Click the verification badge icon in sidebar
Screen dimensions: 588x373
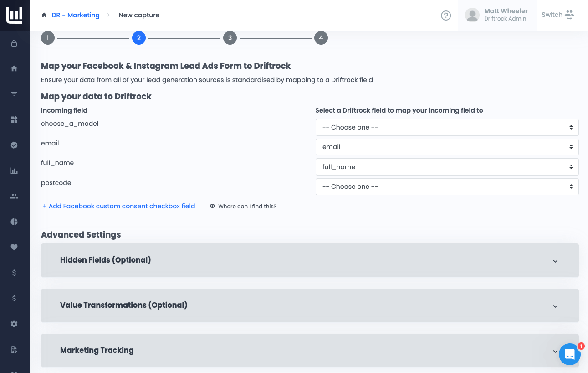tap(14, 145)
